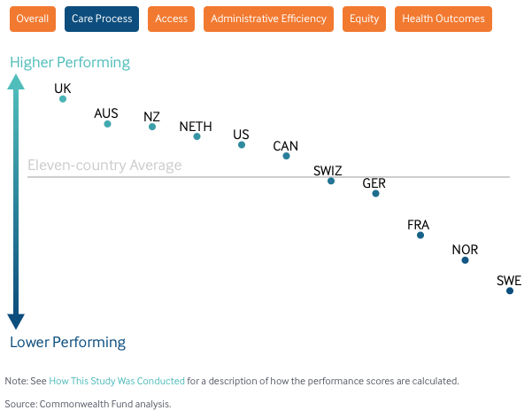Screen dimensions: 532x418
Task: Click the US data point
Action: (242, 145)
